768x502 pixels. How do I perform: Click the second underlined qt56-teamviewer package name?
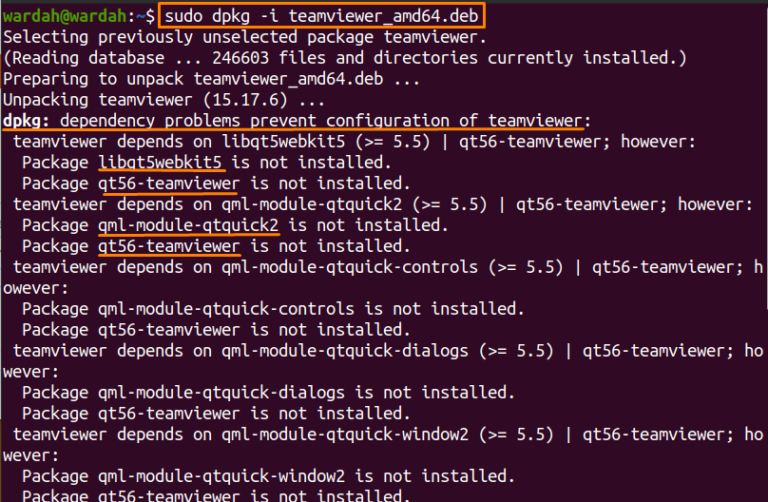pyautogui.click(x=169, y=246)
